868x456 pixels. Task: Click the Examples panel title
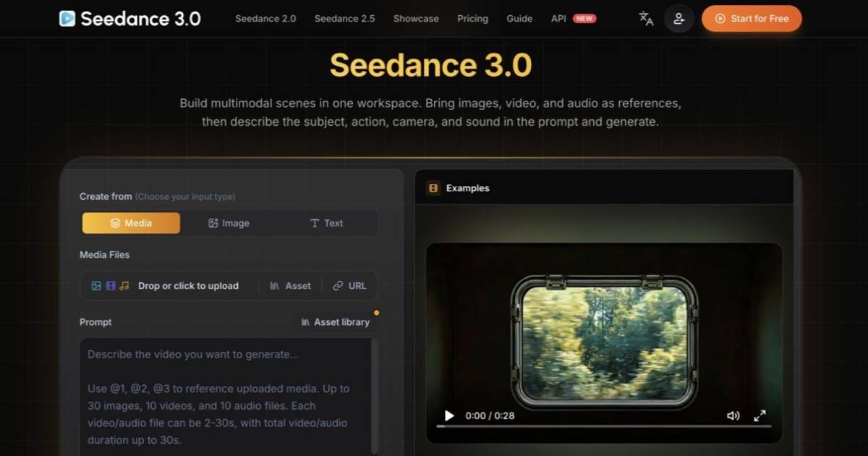tap(467, 188)
